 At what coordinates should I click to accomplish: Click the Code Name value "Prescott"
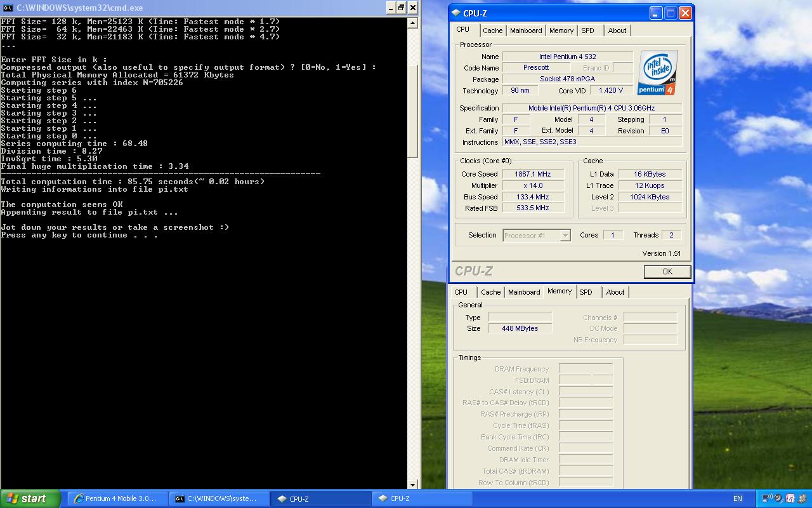(x=536, y=67)
